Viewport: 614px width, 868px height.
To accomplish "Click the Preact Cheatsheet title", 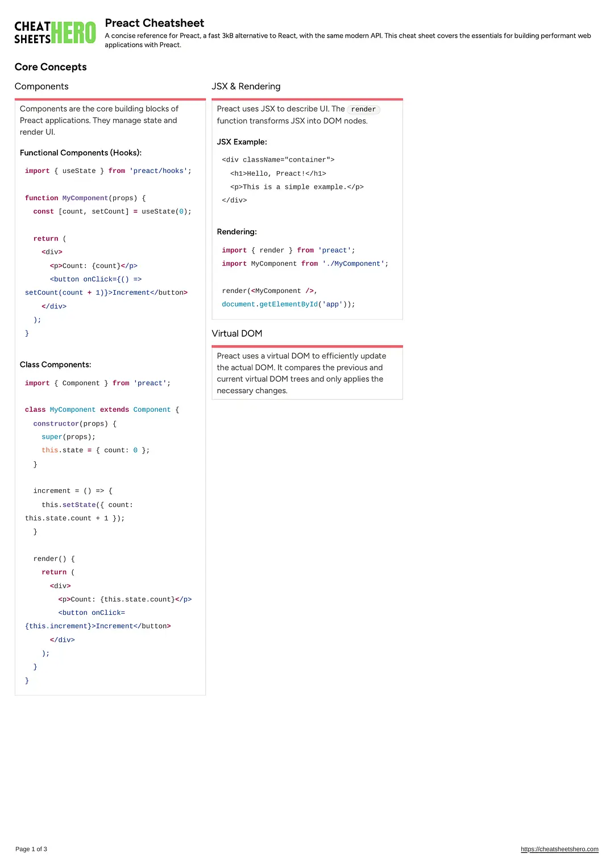I will [x=155, y=23].
